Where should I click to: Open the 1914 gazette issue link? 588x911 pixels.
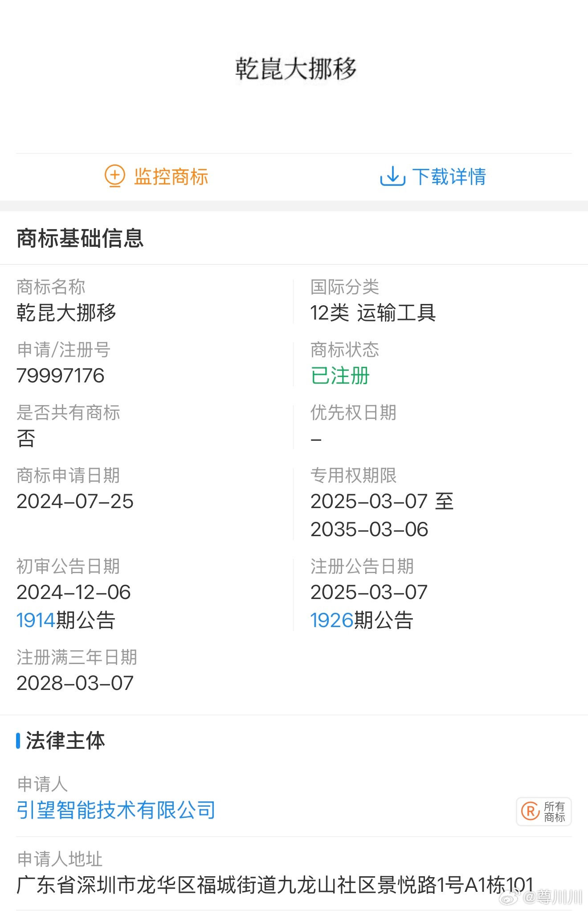click(36, 620)
